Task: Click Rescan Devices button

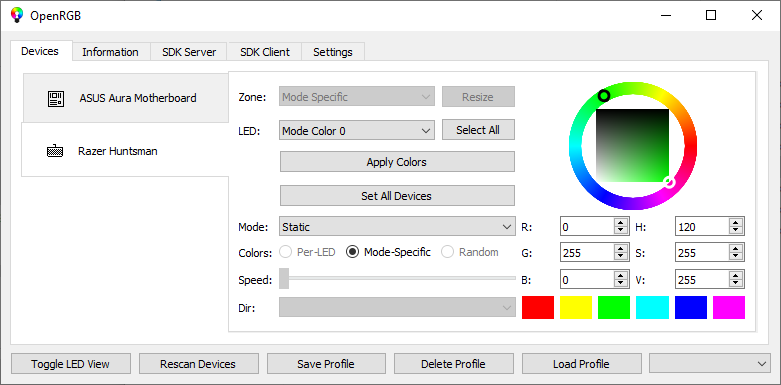Action: 198,364
